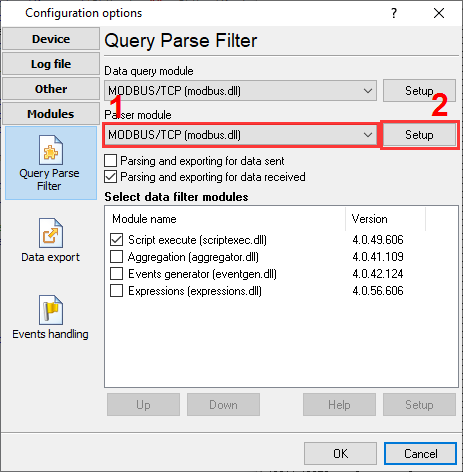
Task: Confirm settings with the OK button
Action: tap(340, 454)
